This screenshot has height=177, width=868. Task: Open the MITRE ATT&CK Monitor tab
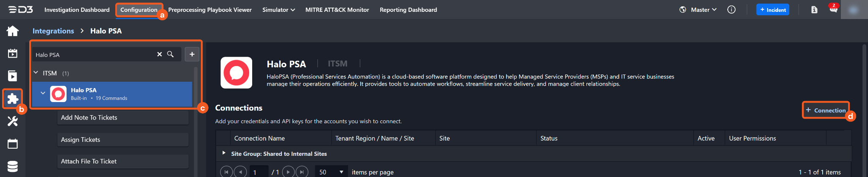click(x=337, y=10)
